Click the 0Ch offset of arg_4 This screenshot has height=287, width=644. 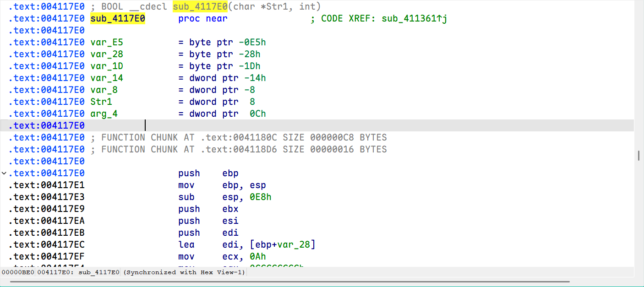pos(258,114)
